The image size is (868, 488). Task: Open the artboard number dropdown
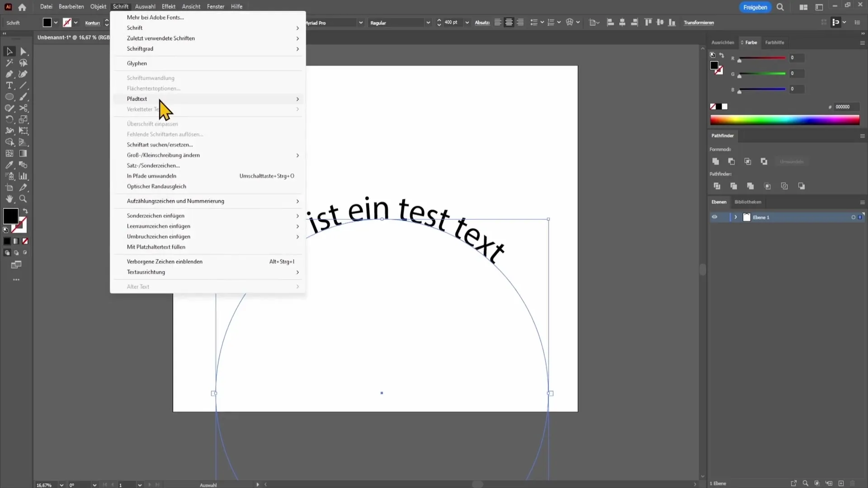(140, 485)
